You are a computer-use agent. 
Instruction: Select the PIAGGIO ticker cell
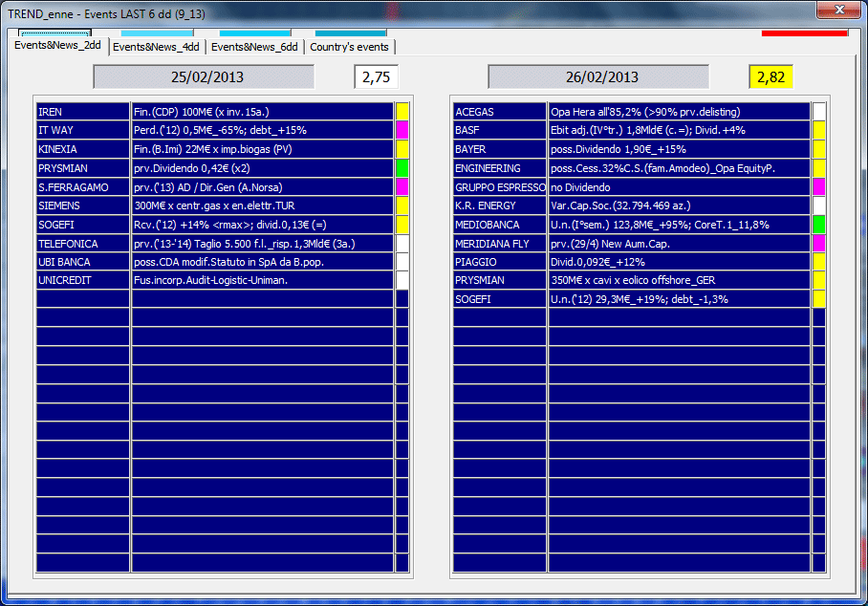coord(500,261)
